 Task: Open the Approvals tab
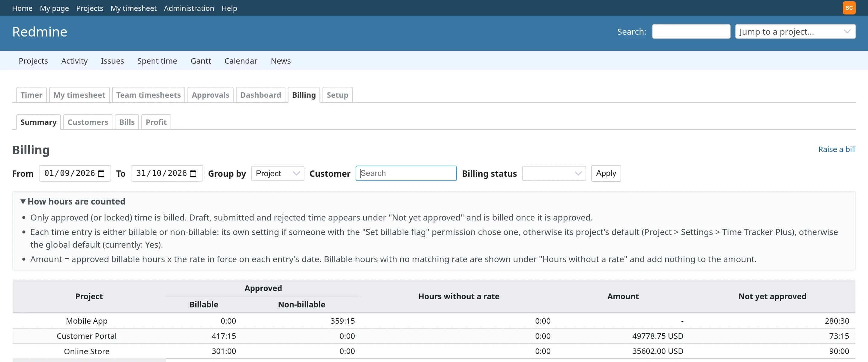coord(210,95)
